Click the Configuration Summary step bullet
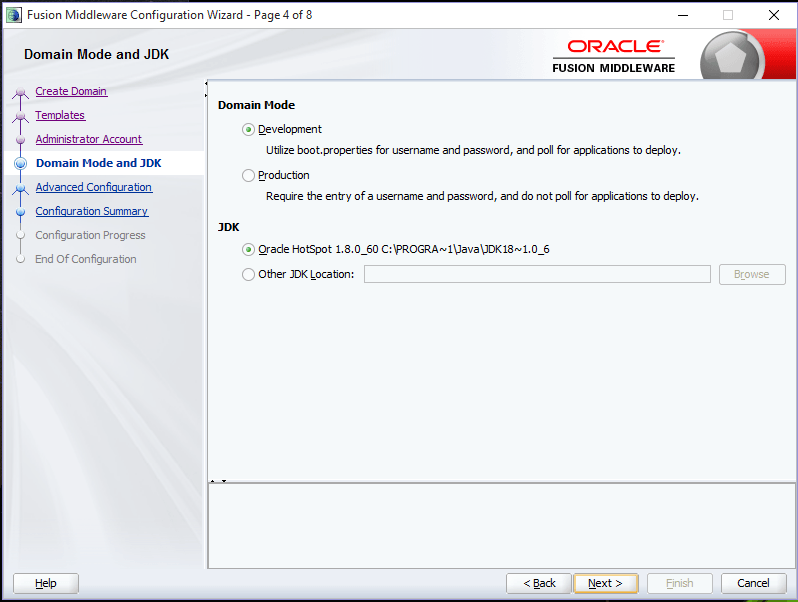 click(x=20, y=212)
